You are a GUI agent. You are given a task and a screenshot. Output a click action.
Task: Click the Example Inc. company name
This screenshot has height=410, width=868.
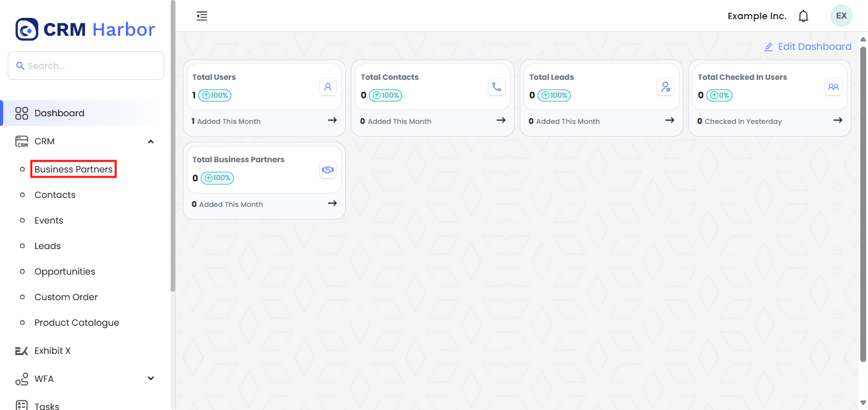(x=757, y=16)
